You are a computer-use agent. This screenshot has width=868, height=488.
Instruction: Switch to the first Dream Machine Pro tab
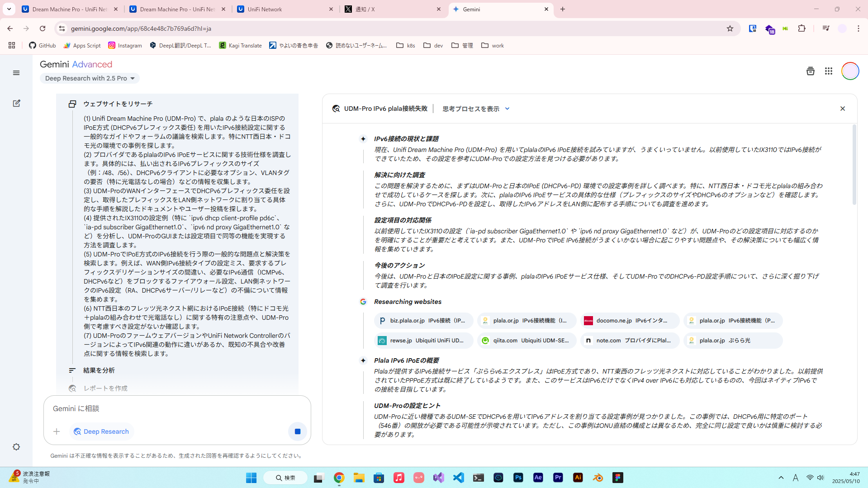coord(70,9)
